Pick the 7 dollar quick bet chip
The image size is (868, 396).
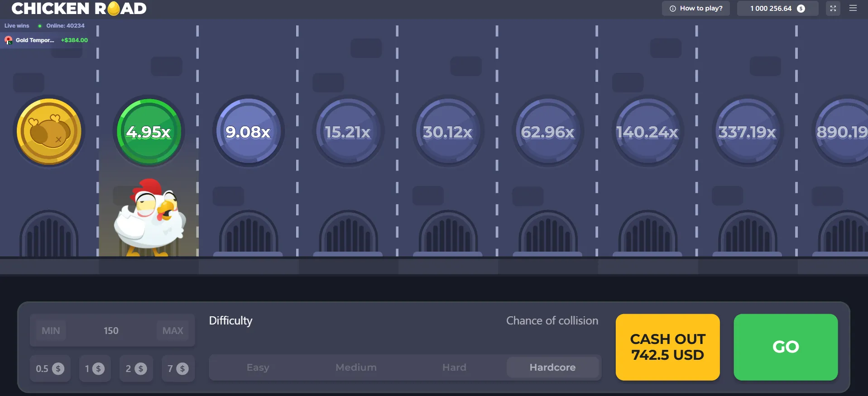pyautogui.click(x=177, y=369)
